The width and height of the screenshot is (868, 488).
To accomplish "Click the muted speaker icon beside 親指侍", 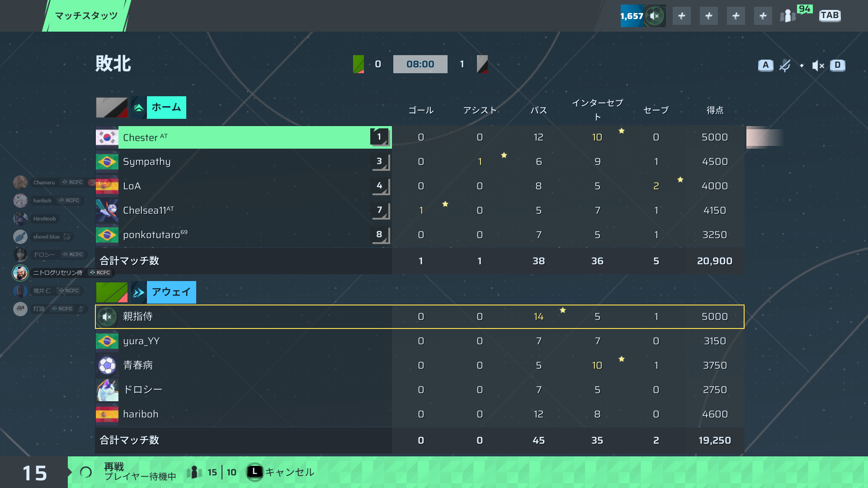I will point(107,317).
